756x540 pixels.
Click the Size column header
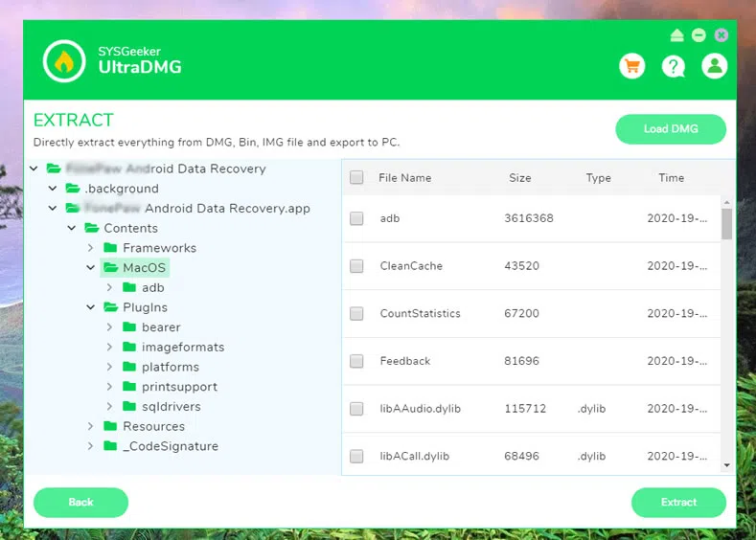520,177
